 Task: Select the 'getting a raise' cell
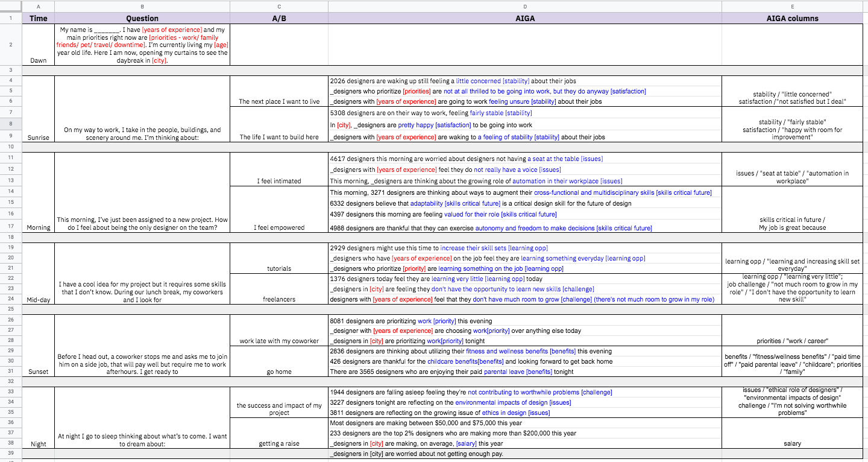point(279,433)
